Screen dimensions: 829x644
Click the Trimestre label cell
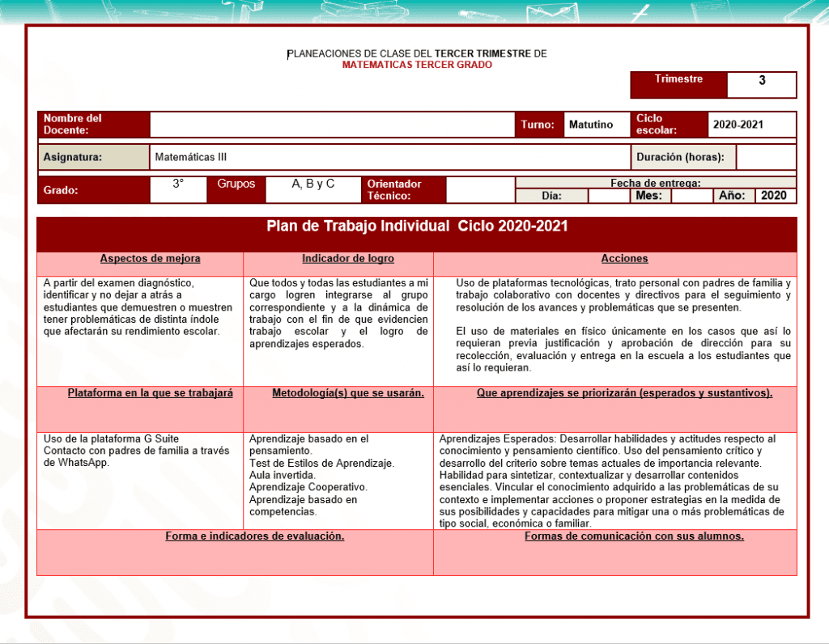click(679, 84)
